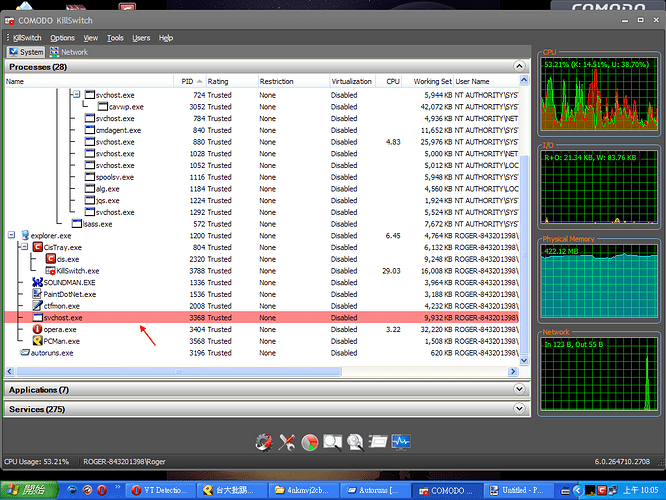Switch to the VT Detection taskbar button
The width and height of the screenshot is (666, 500).
[160, 490]
